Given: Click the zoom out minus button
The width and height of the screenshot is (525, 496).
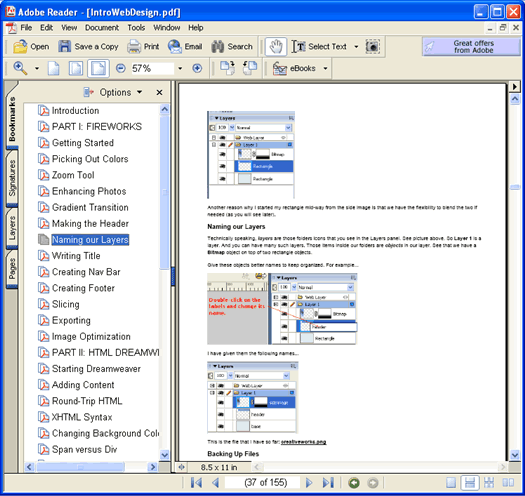Looking at the screenshot, I should pyautogui.click(x=121, y=68).
